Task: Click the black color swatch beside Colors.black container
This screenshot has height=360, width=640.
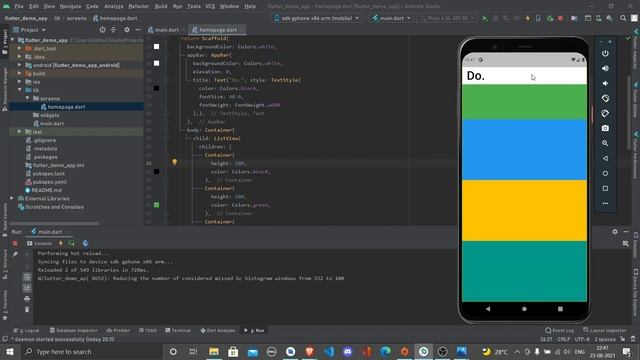Action: [156, 172]
